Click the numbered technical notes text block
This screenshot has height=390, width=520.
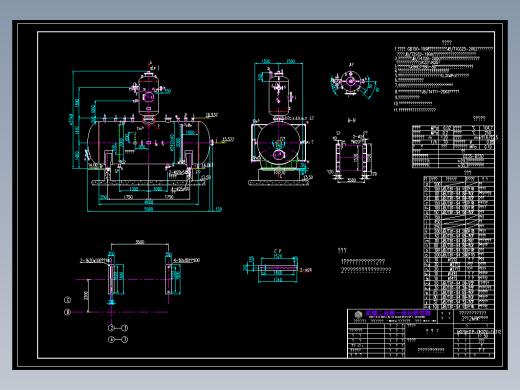tap(443, 79)
